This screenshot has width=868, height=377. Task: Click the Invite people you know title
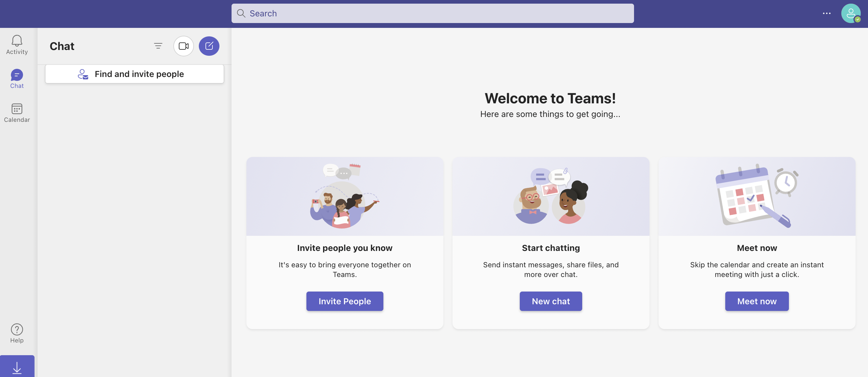tap(345, 248)
